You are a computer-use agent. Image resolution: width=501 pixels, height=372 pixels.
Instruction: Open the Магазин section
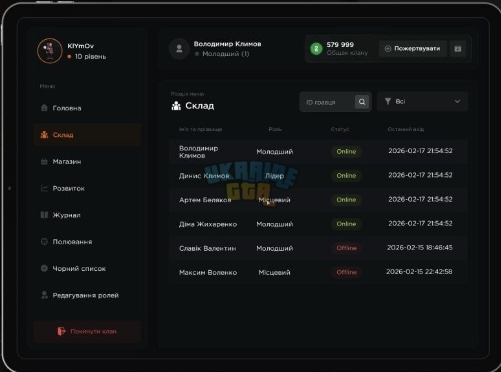(87, 162)
